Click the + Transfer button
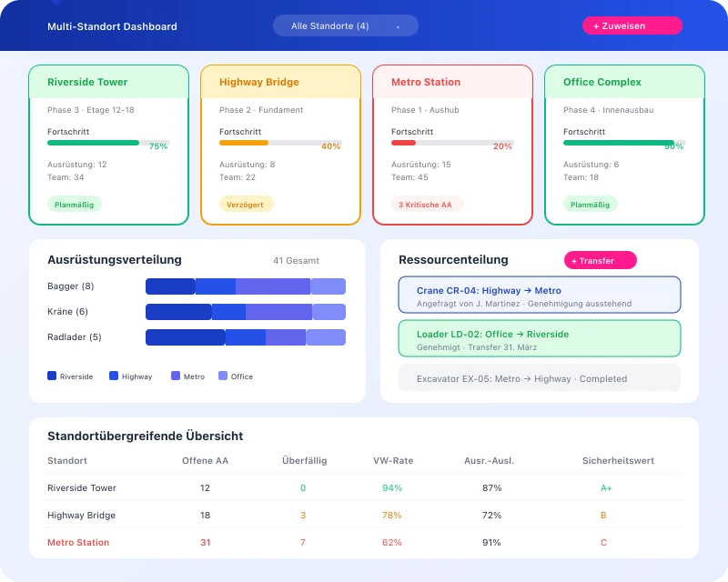This screenshot has width=728, height=582. point(600,260)
